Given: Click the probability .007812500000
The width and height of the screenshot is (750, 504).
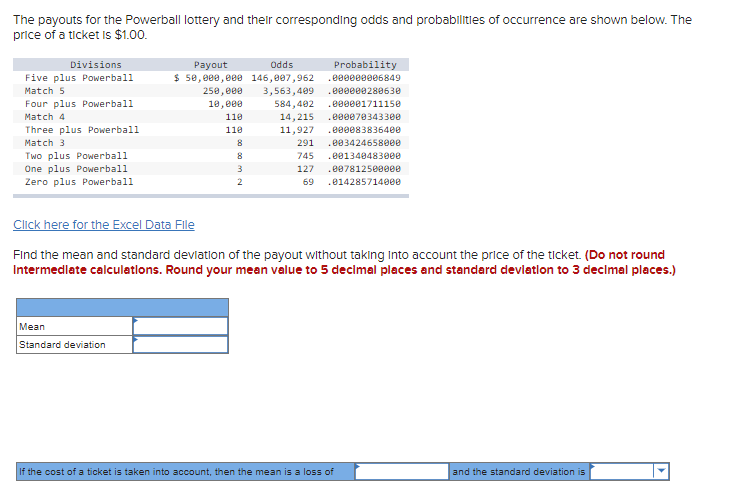Looking at the screenshot, I should [364, 168].
